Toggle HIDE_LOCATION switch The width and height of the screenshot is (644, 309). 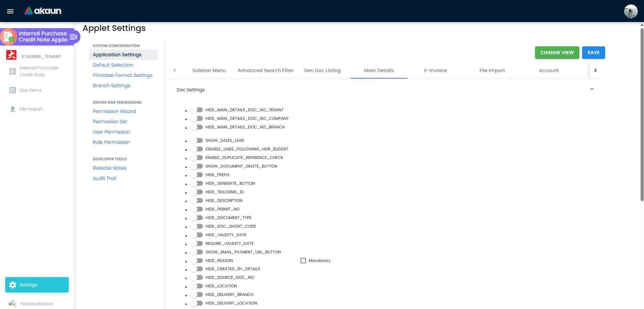197,286
